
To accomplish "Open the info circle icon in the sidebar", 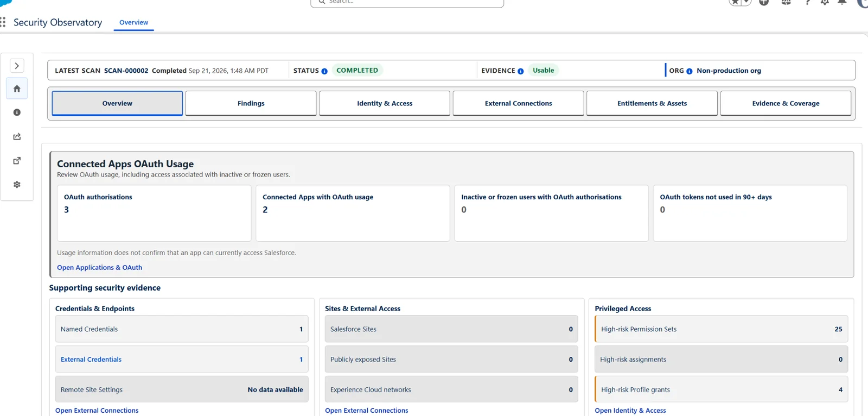I will (17, 112).
